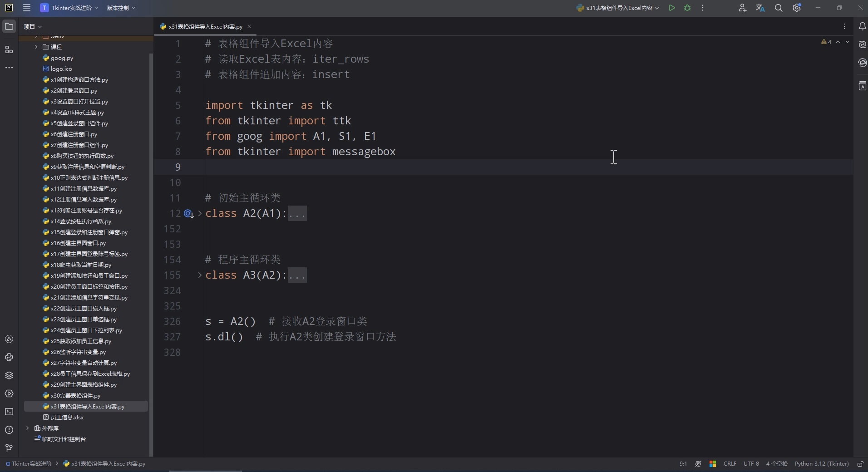Screen dimensions: 868x472
Task: Show more tool windows ellipsis
Action: [9, 68]
